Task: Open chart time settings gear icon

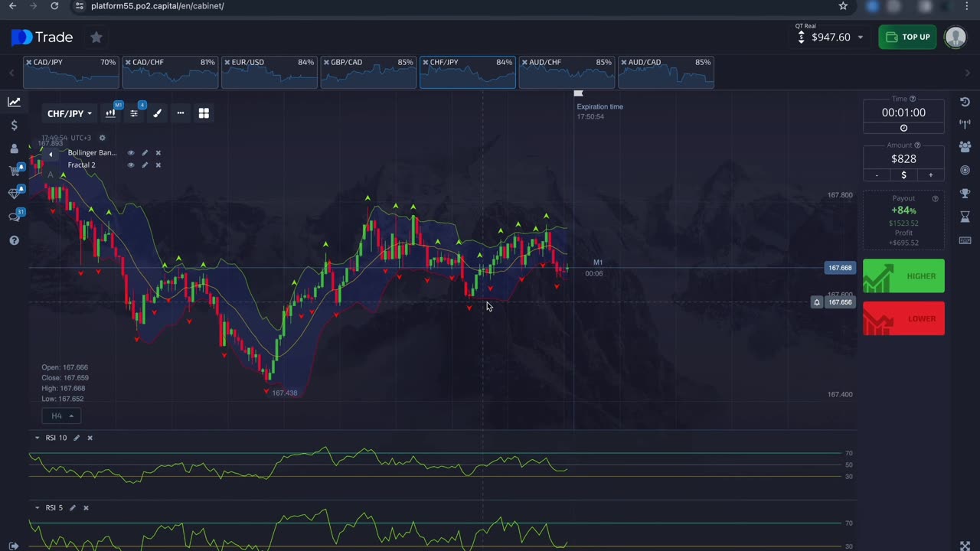Action: tap(102, 138)
